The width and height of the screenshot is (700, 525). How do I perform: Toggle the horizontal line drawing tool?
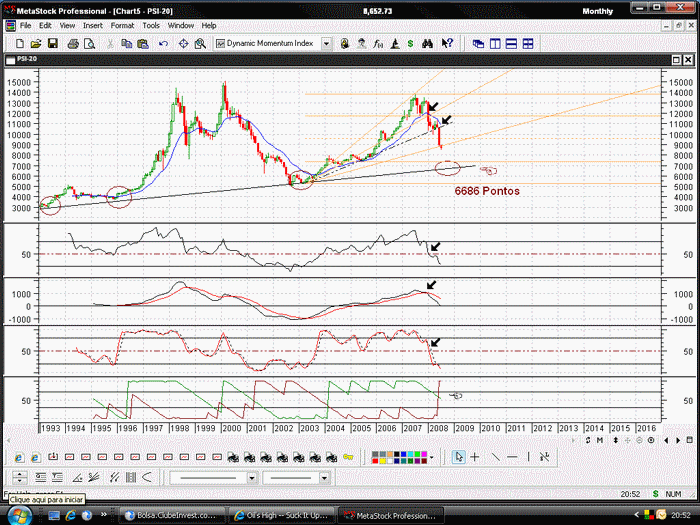512,457
